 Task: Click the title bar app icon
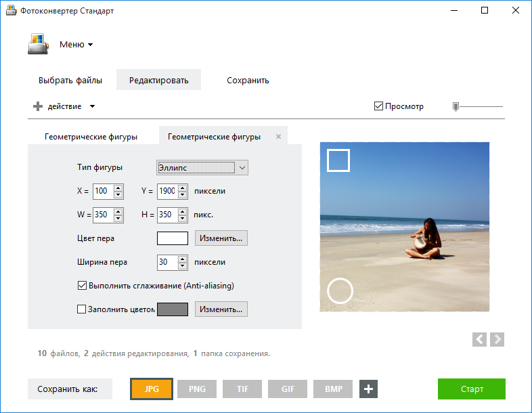[x=12, y=11]
